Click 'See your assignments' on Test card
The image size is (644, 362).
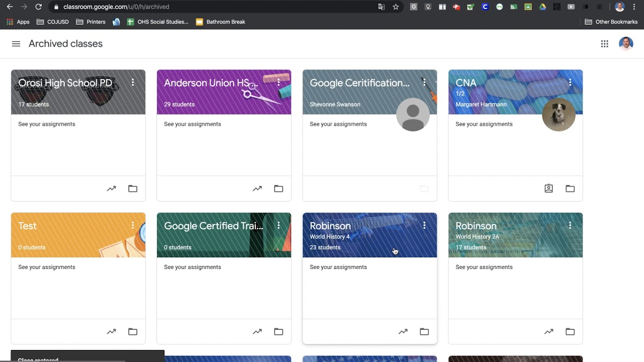47,267
